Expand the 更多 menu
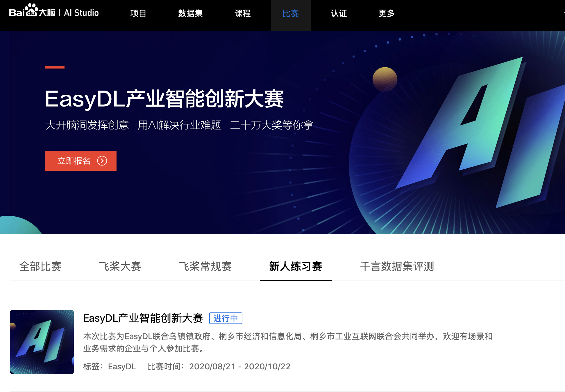The image size is (565, 392). click(386, 13)
